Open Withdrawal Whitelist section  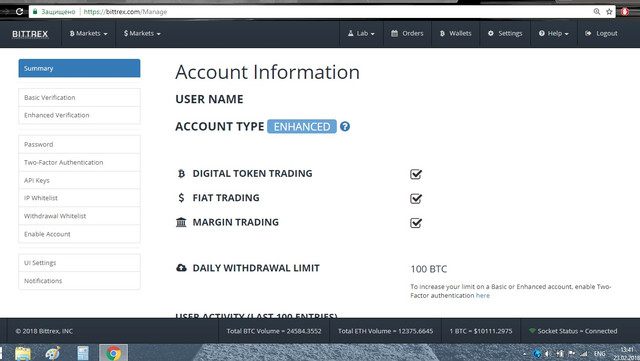pyautogui.click(x=79, y=216)
